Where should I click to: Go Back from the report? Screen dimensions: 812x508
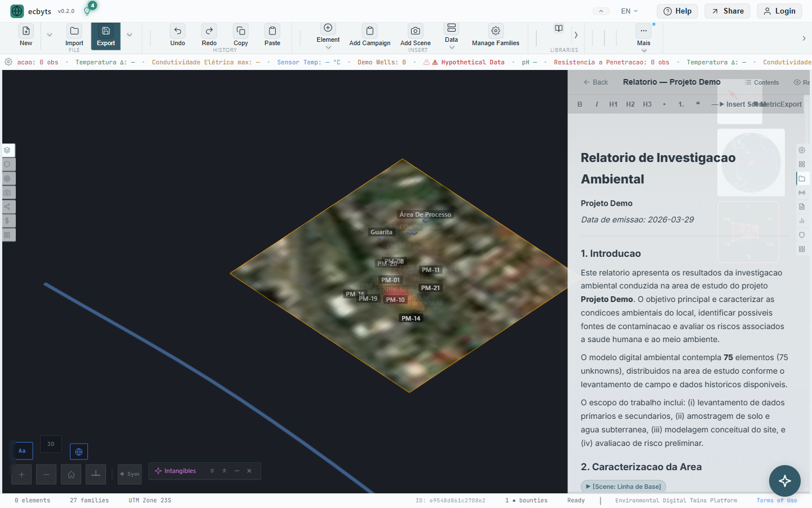pos(595,82)
